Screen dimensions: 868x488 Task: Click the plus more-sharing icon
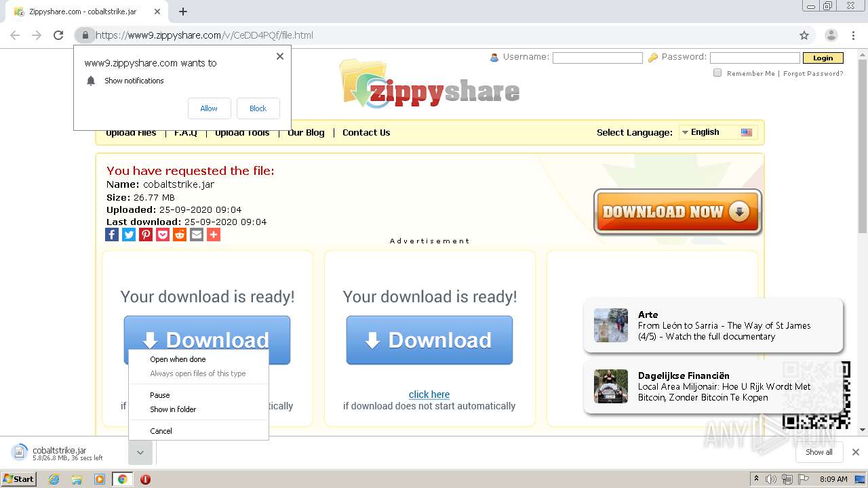pyautogui.click(x=214, y=235)
